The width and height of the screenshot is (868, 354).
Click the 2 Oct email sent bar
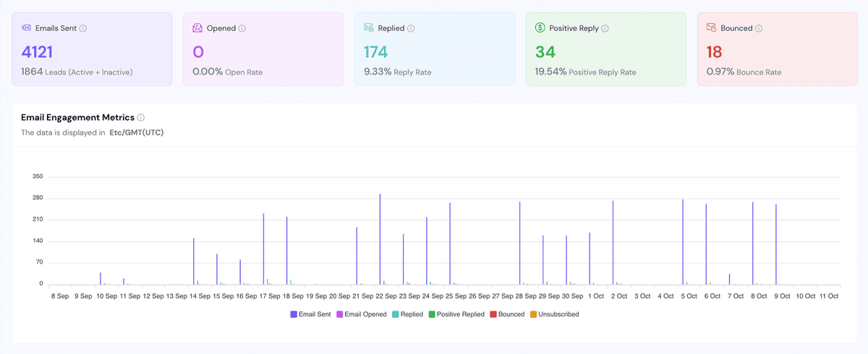(x=613, y=243)
